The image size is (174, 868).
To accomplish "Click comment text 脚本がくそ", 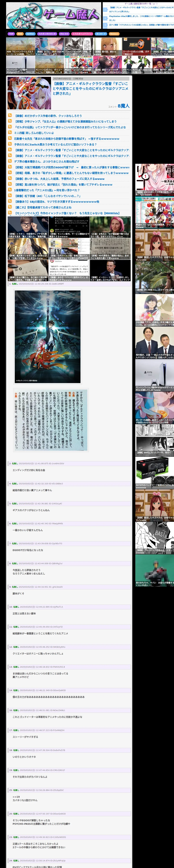I will tap(18, 593).
